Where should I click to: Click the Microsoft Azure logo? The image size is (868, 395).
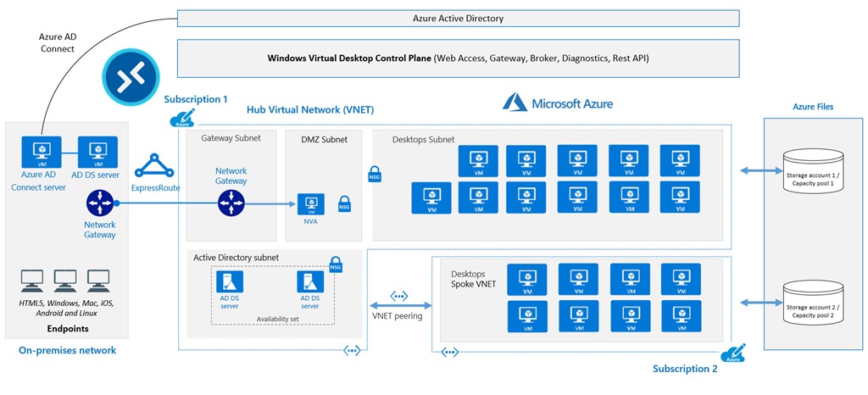559,103
